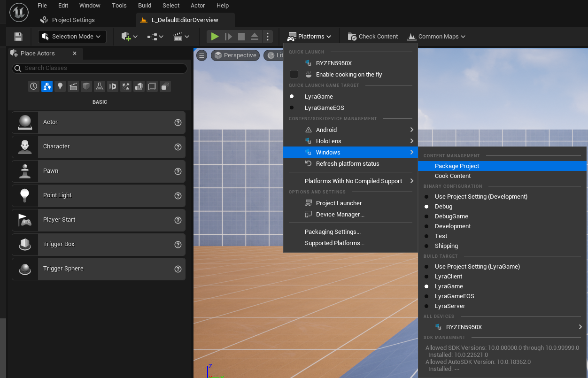This screenshot has width=588, height=378.
Task: Select the Lights bulb filter icon
Action: [x=60, y=86]
